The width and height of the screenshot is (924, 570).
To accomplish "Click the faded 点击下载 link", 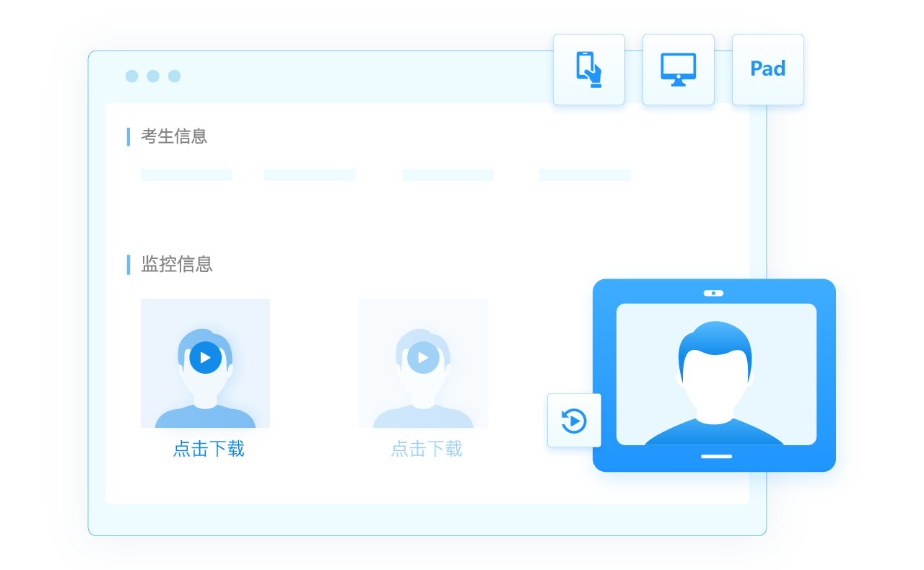I will (x=426, y=449).
